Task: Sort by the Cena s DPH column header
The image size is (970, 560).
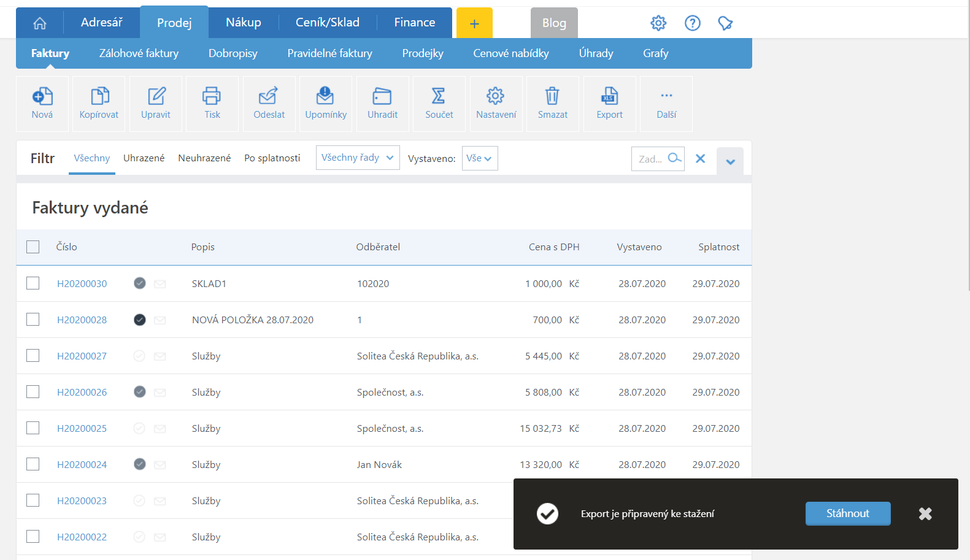Action: point(554,247)
